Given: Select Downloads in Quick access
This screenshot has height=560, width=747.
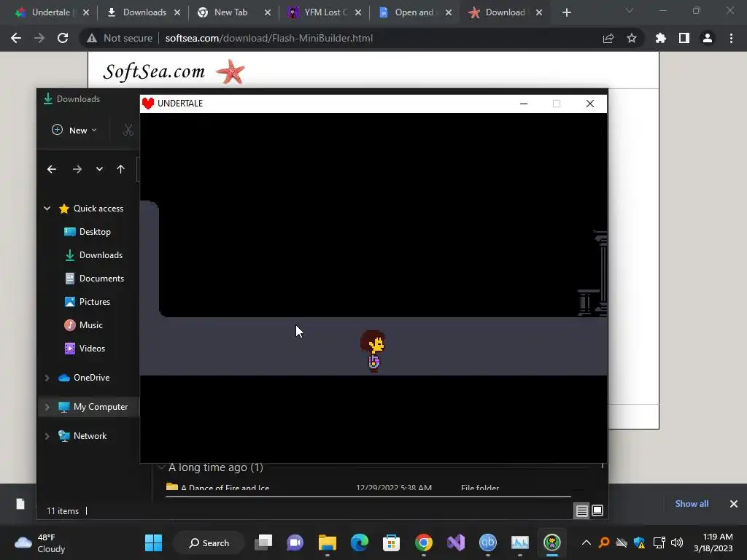Looking at the screenshot, I should click(101, 255).
